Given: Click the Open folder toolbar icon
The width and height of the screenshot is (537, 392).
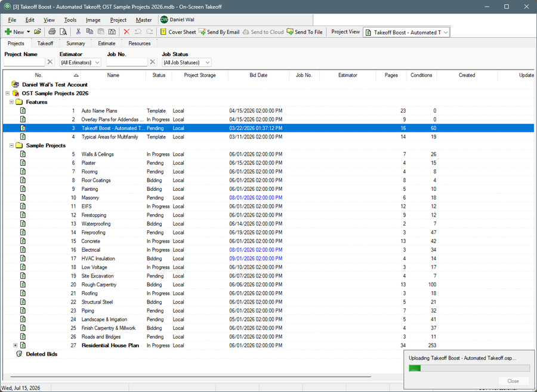Looking at the screenshot, I should coord(38,32).
